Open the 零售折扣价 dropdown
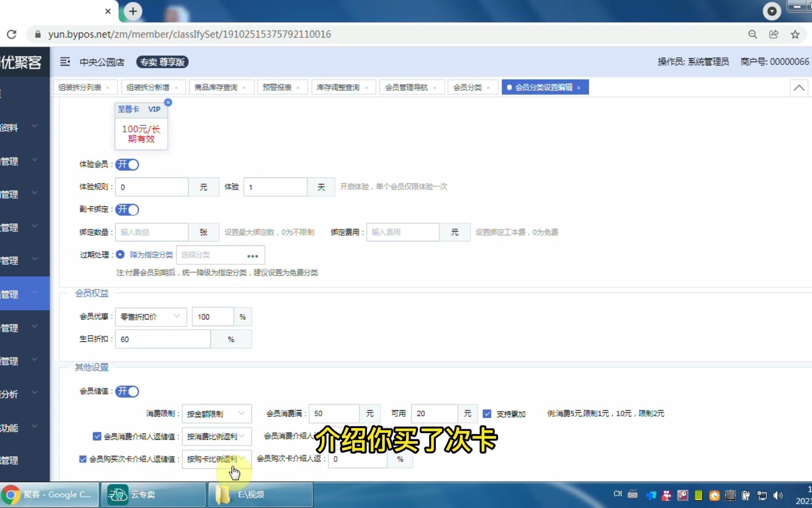This screenshot has width=812, height=508. tap(151, 317)
